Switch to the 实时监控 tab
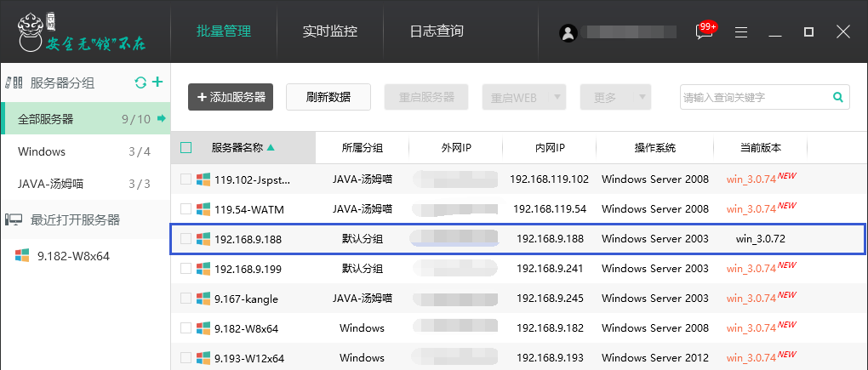Viewport: 868px width, 370px height. (x=330, y=31)
